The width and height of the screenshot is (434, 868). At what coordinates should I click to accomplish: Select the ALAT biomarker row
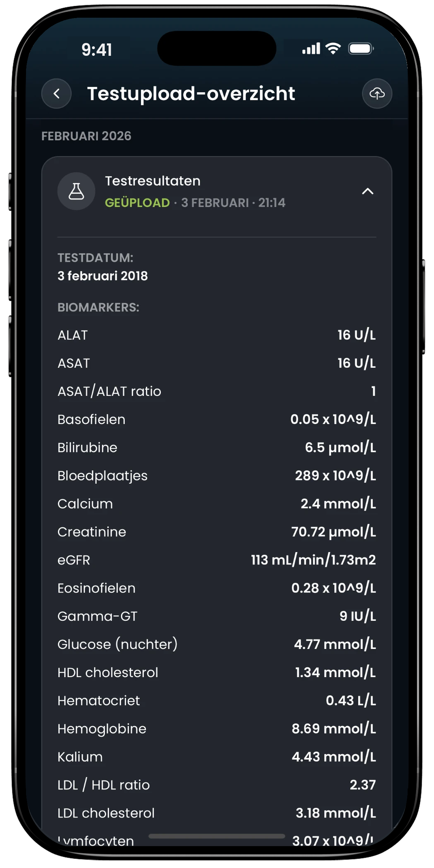(x=217, y=335)
